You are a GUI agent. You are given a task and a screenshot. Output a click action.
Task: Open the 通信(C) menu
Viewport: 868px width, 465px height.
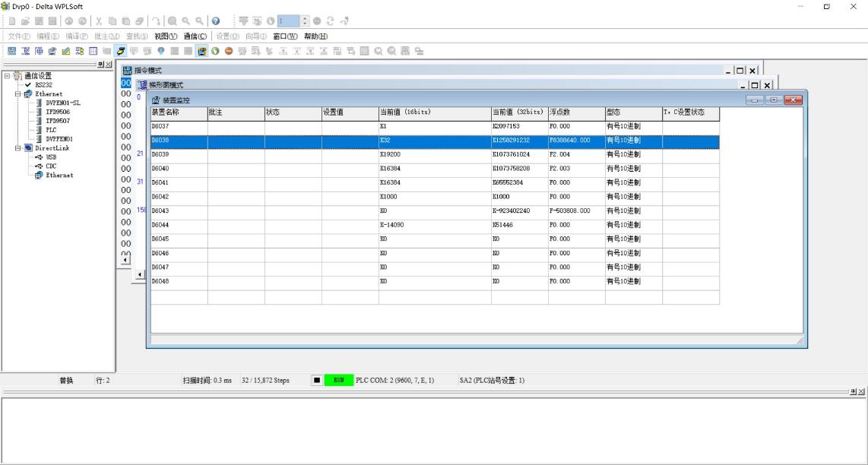(x=195, y=36)
